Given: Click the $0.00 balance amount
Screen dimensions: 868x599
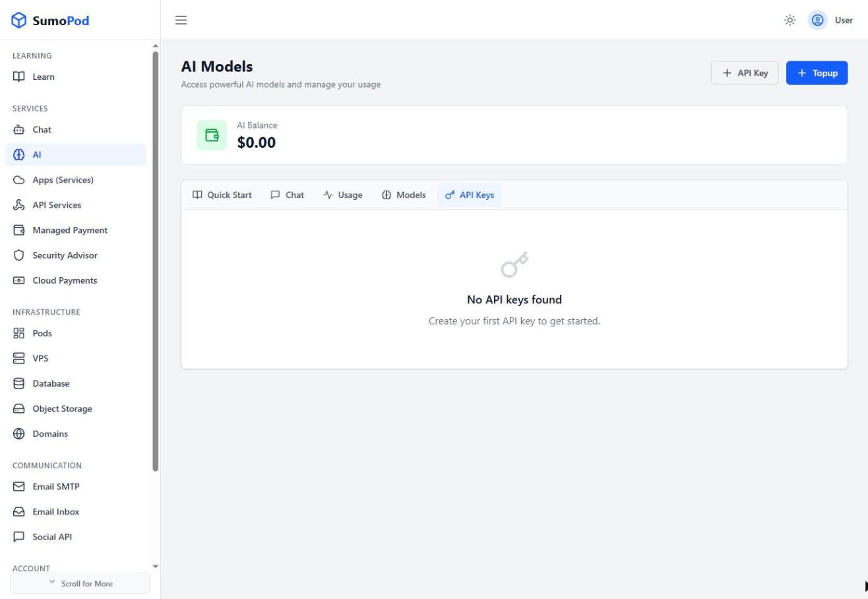Looking at the screenshot, I should tap(257, 142).
